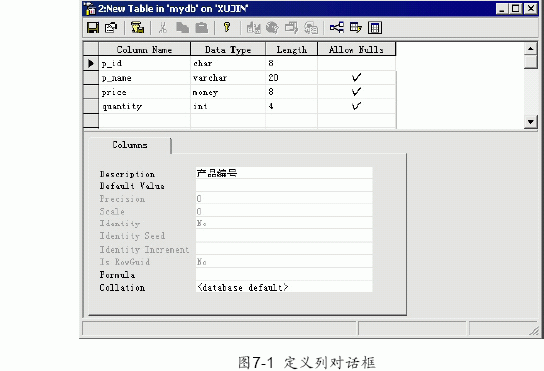This screenshot has height=371, width=544.
Task: Click the Allow Nulls column header
Action: tap(356, 49)
